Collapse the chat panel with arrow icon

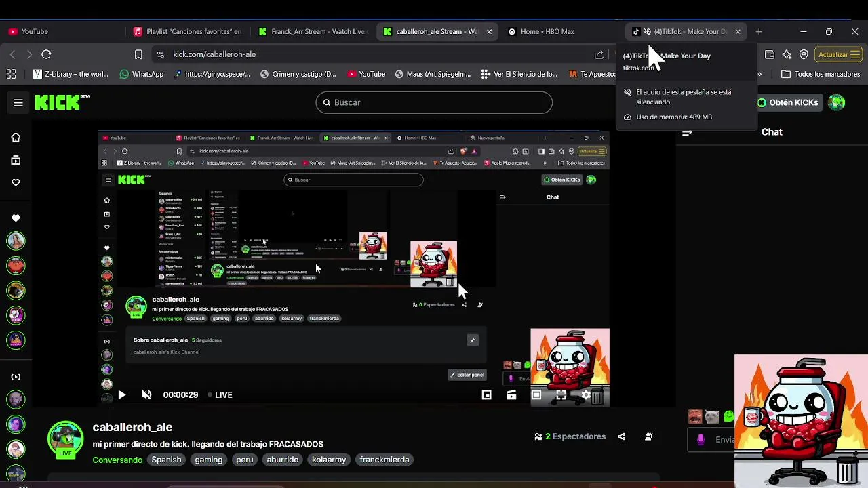(687, 132)
